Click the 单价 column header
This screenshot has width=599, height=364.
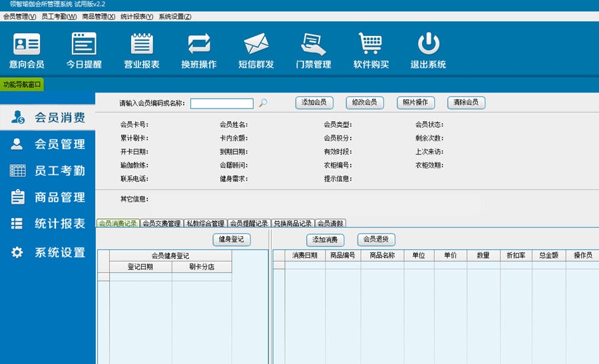click(x=451, y=256)
